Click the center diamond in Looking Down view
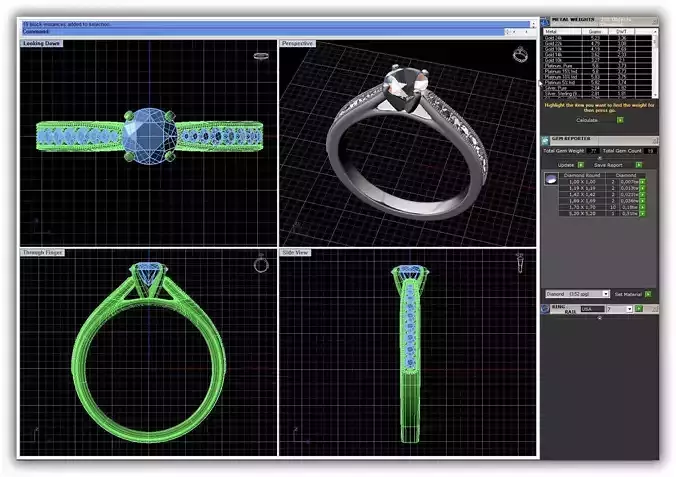 click(x=150, y=136)
